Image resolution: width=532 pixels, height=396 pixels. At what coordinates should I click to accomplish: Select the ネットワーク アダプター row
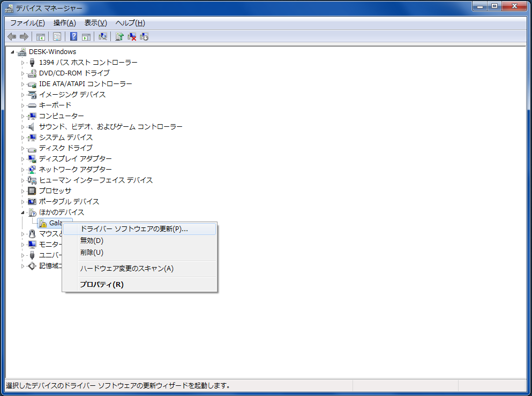coord(76,170)
